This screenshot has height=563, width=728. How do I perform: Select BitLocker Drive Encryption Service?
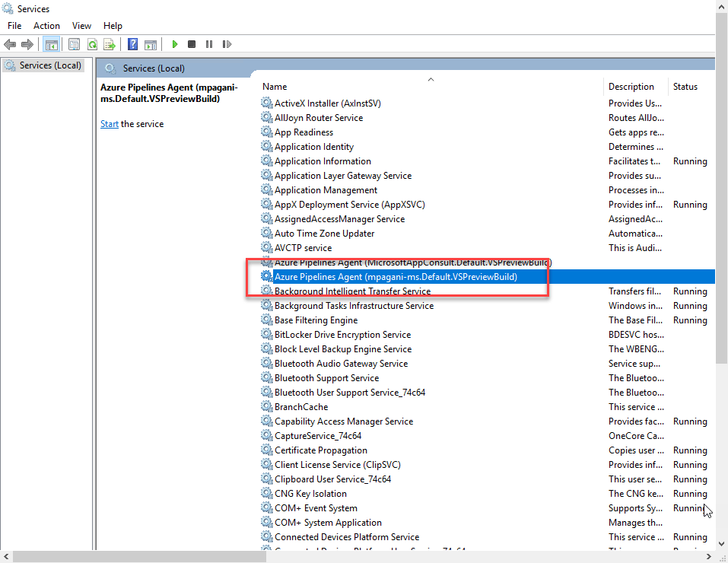(x=342, y=335)
